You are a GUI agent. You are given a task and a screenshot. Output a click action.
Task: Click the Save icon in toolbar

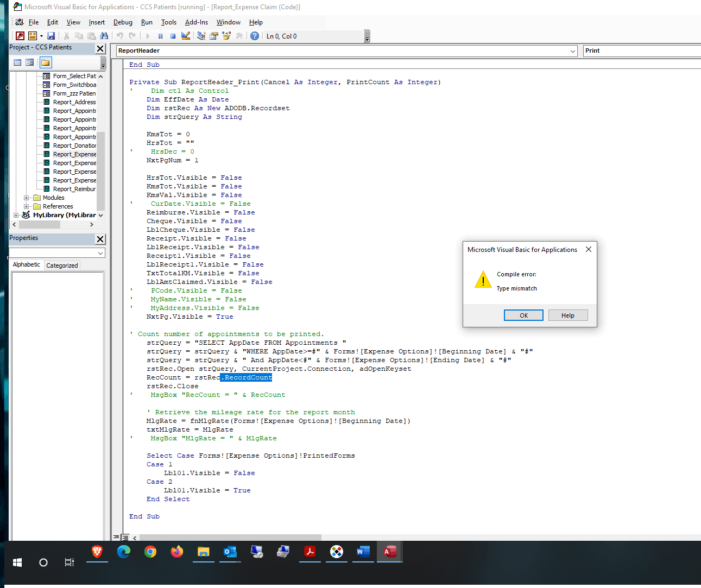51,36
